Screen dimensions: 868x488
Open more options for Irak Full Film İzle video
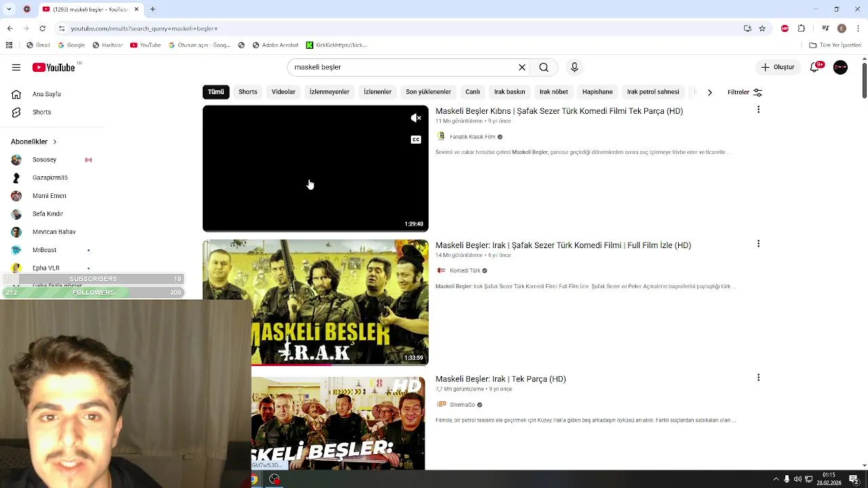coord(758,244)
